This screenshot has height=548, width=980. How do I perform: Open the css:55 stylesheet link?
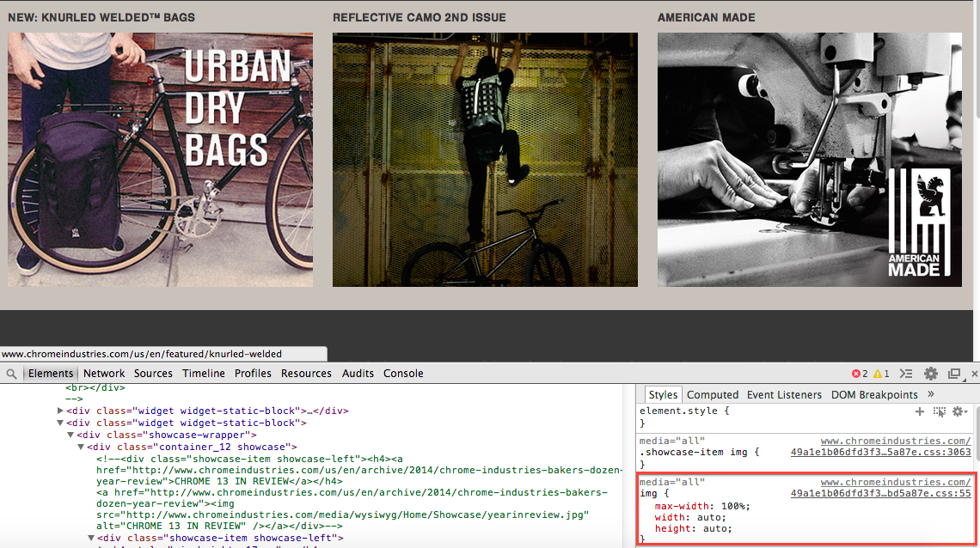pos(880,493)
